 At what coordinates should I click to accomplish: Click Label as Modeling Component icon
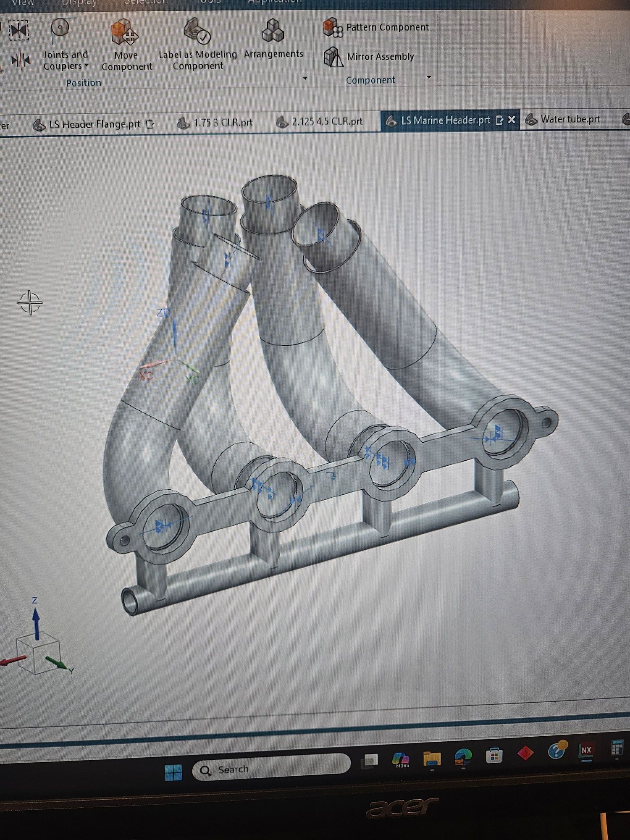click(197, 30)
